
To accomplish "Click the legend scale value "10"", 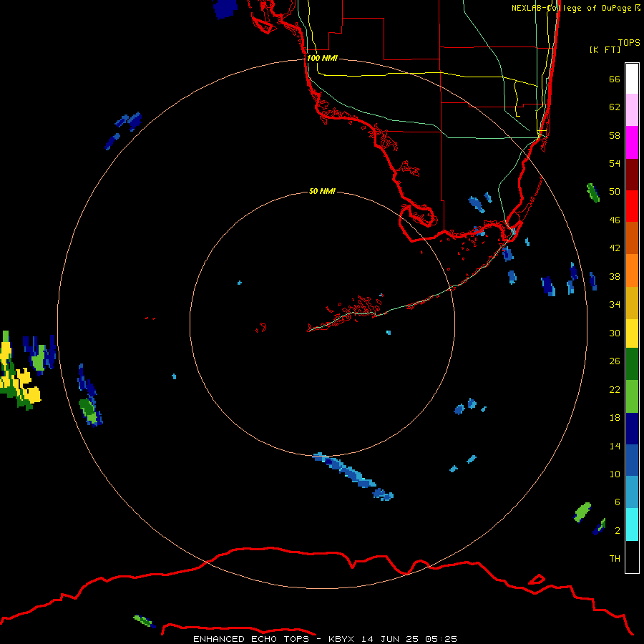I will point(615,474).
